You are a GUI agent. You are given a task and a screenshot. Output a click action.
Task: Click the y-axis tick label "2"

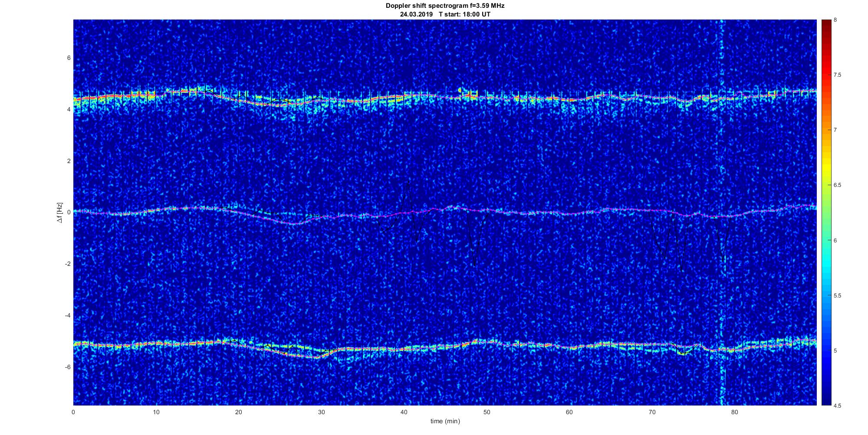[x=69, y=161]
